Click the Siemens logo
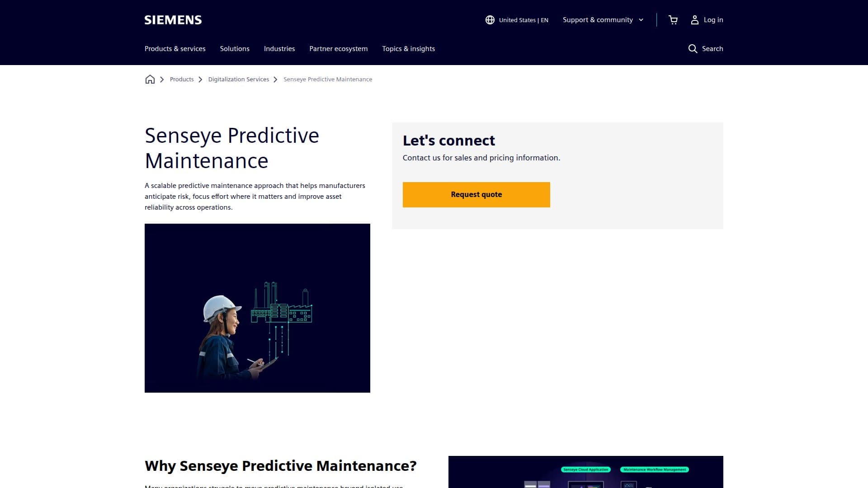This screenshot has height=488, width=868. (x=173, y=20)
